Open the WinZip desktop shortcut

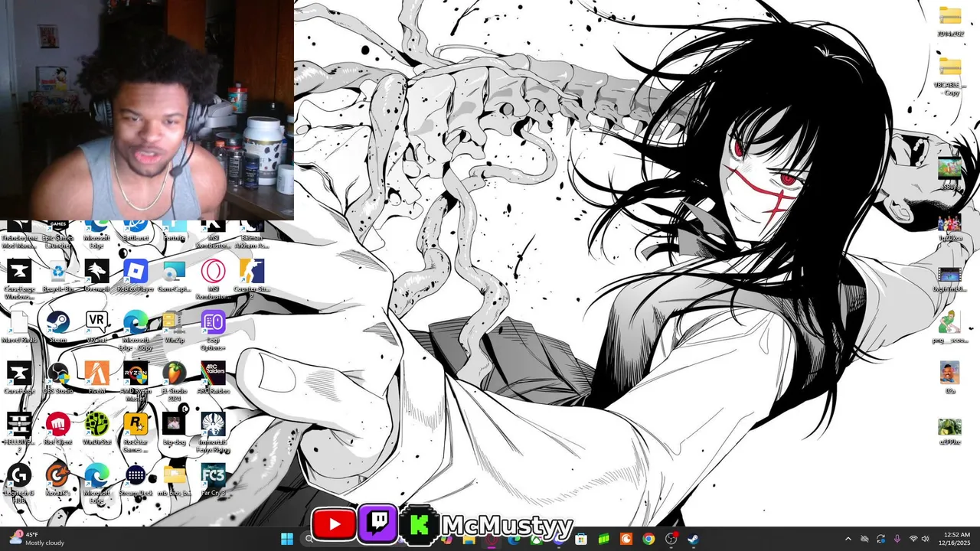coord(175,327)
